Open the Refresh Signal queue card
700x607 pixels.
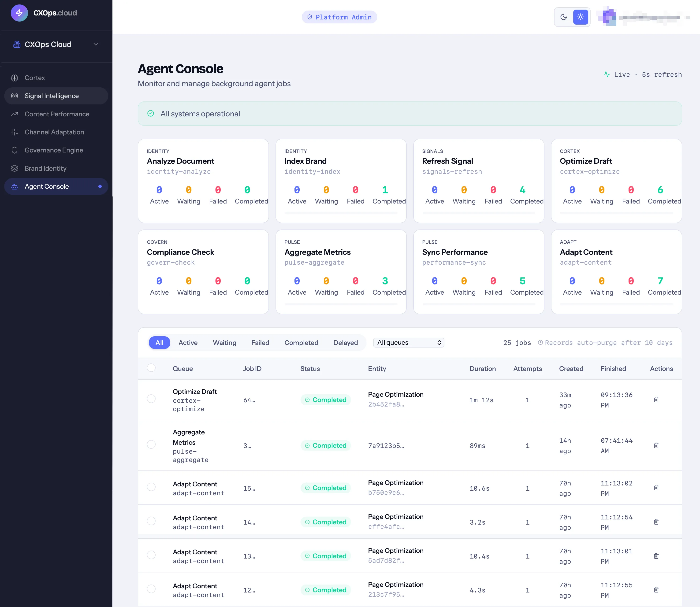479,181
